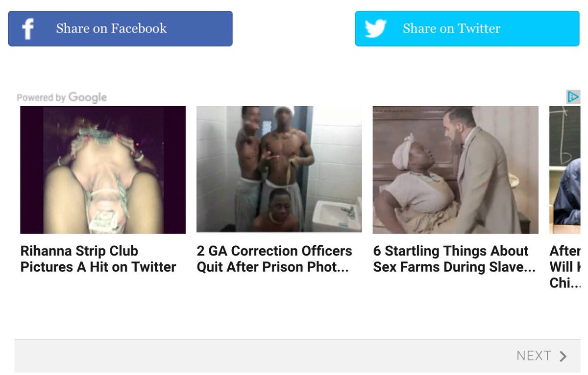The image size is (588, 375).
Task: Click the 'Share on Facebook' text
Action: tap(111, 28)
